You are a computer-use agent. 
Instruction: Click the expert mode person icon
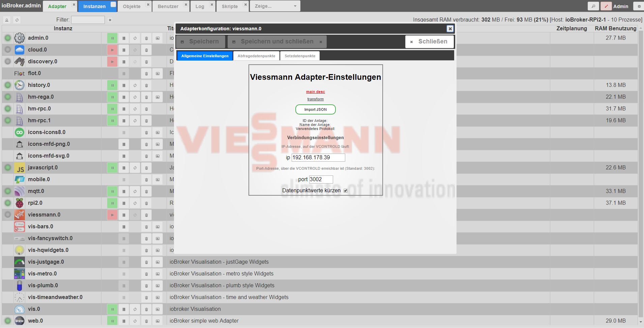[6, 20]
